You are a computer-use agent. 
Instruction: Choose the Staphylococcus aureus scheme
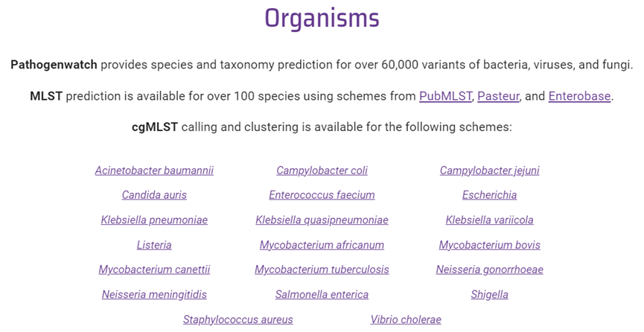[x=237, y=319]
